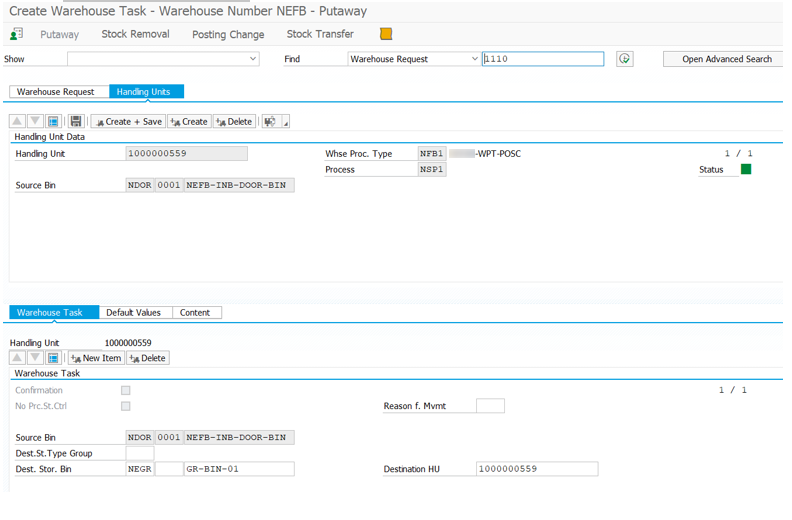
Task: Open the Stock Transfer menu item
Action: (x=320, y=34)
